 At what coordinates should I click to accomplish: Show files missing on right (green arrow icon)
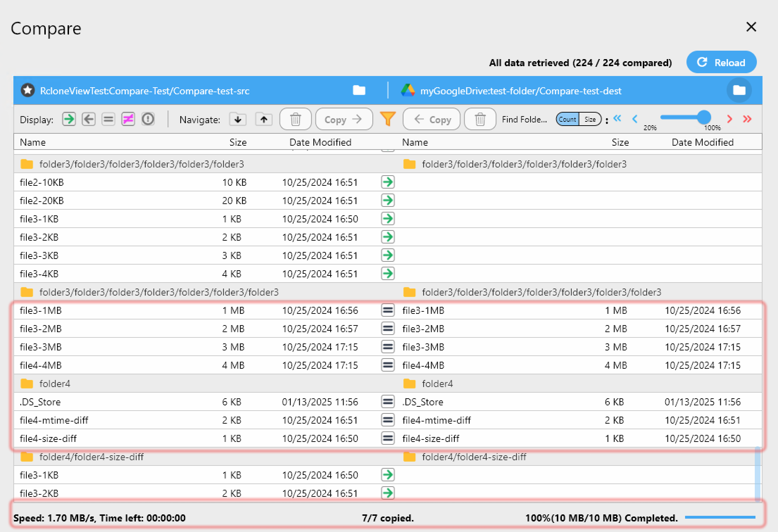coord(69,119)
